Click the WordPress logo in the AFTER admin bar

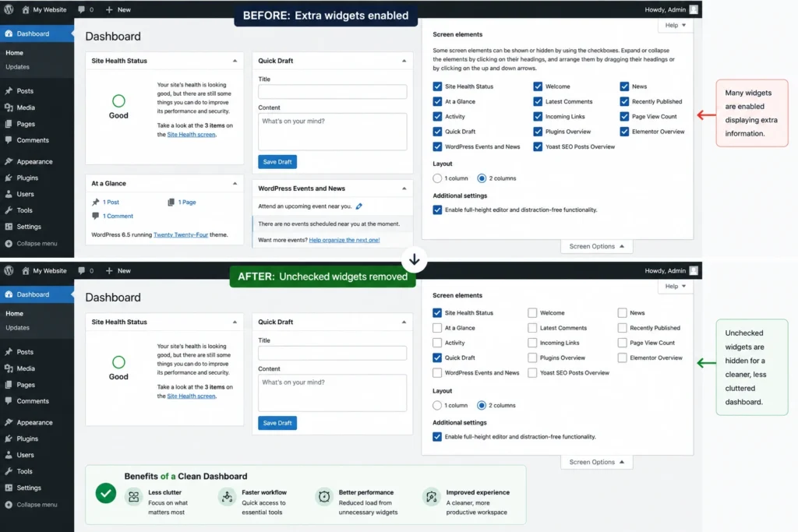(9, 270)
